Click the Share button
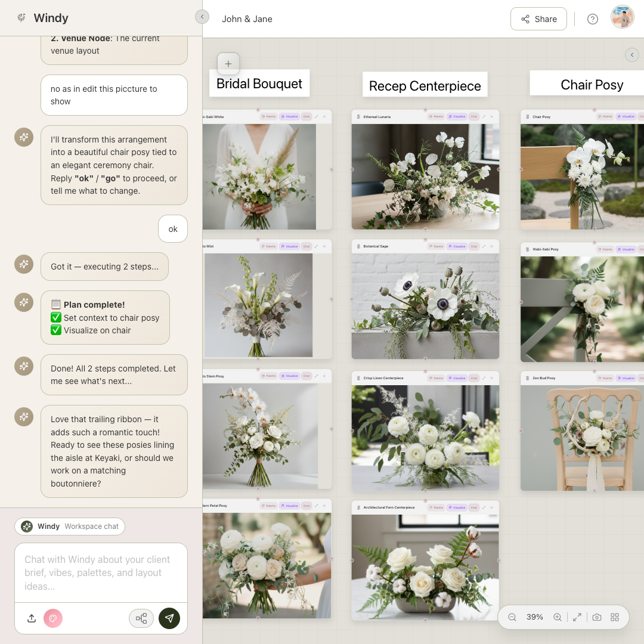Screen dimensions: 644x644 (x=538, y=19)
